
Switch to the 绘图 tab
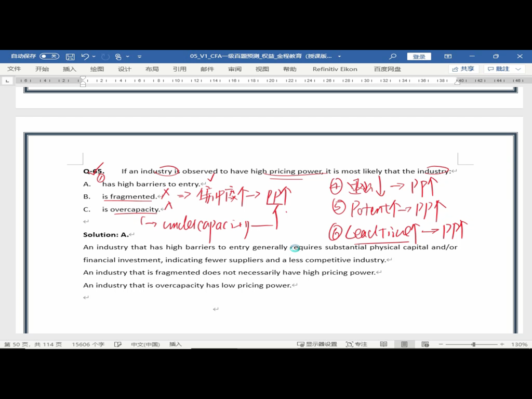[97, 69]
